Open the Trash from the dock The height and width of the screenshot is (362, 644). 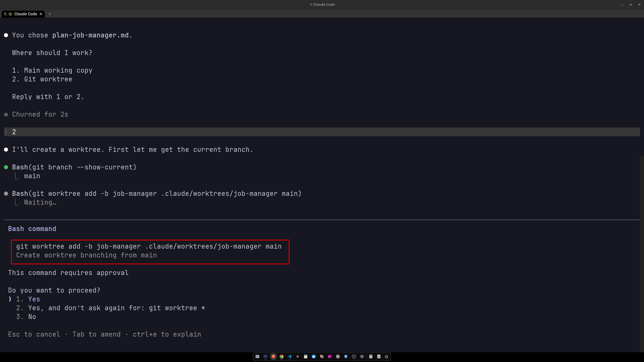tap(379, 357)
